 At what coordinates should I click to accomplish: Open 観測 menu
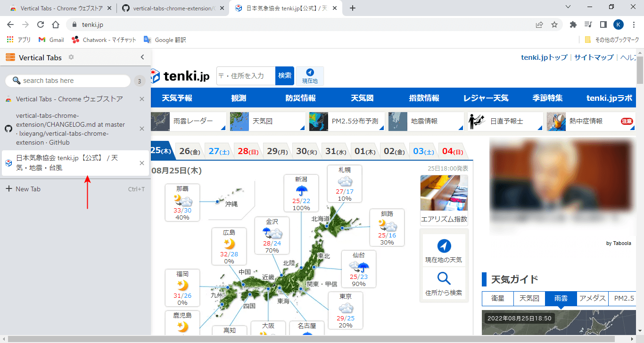point(239,98)
